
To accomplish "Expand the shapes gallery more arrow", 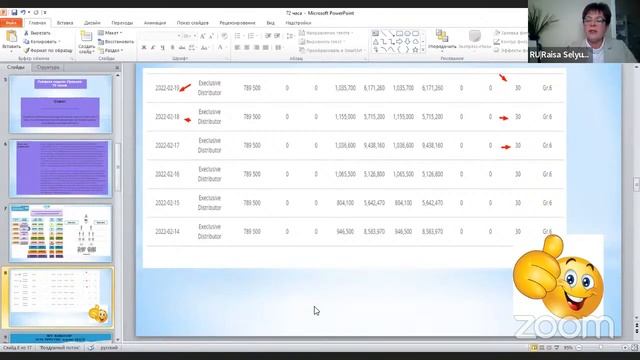I will [x=423, y=50].
